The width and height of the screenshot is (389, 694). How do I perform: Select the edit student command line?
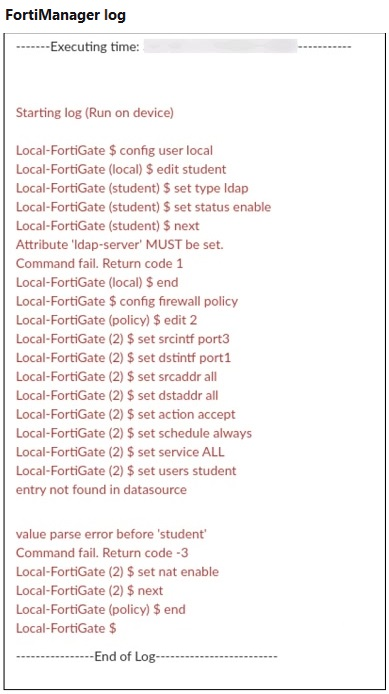point(121,169)
